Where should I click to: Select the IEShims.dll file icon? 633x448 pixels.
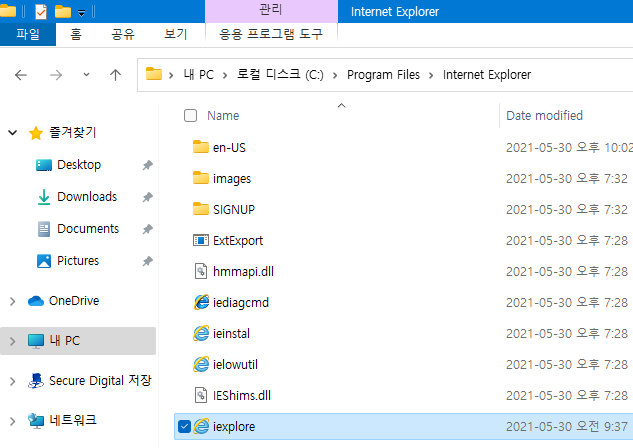(x=201, y=395)
